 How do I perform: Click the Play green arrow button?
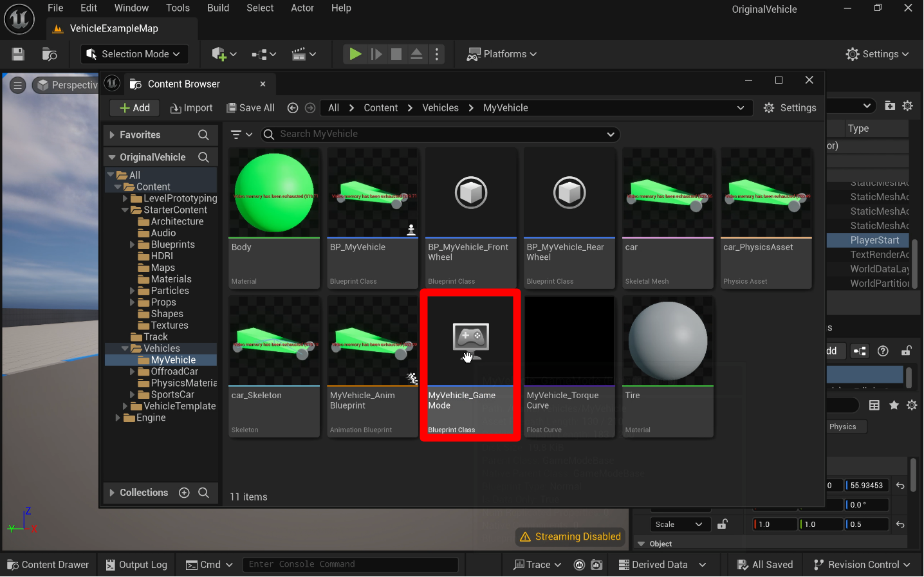[355, 54]
